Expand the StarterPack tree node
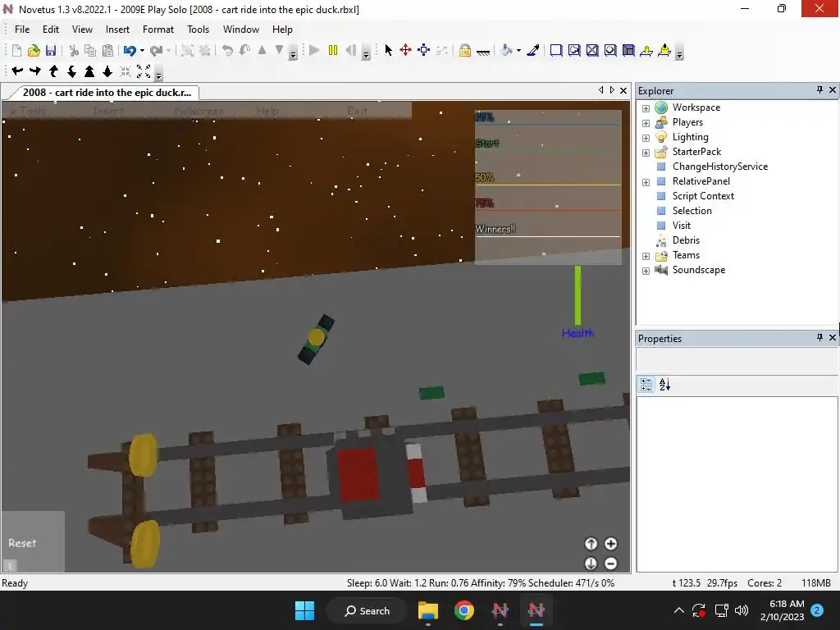 (646, 153)
